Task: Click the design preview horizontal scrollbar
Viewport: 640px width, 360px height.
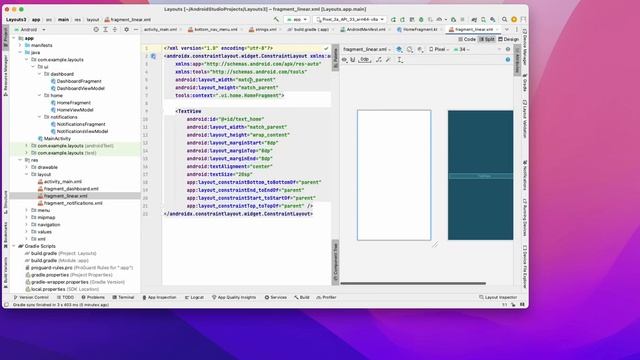Action: (413, 283)
